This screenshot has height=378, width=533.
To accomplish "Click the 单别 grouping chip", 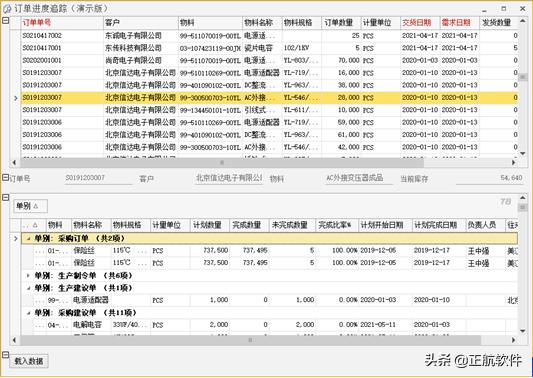I will pos(30,206).
